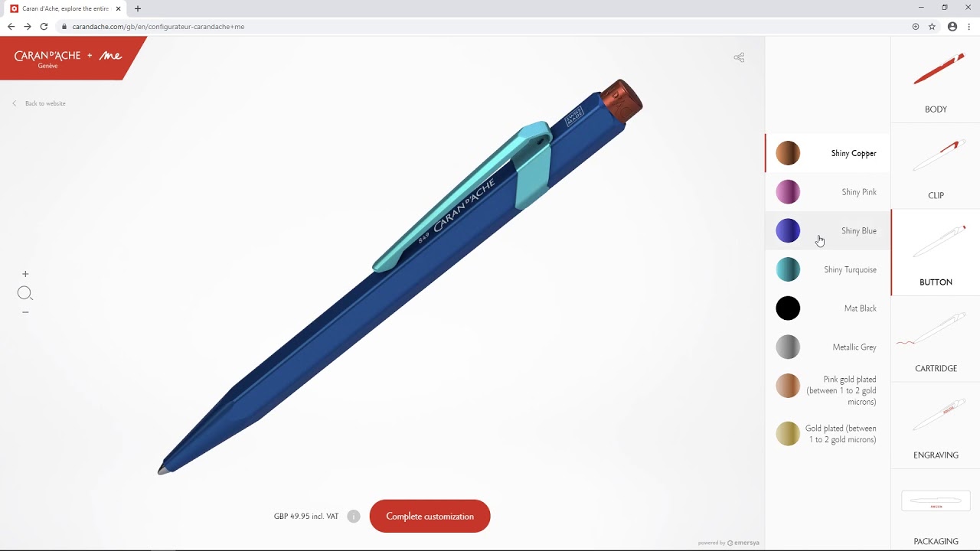Screen dimensions: 980x551
Task: Open the browser profile icon
Action: (x=952, y=26)
